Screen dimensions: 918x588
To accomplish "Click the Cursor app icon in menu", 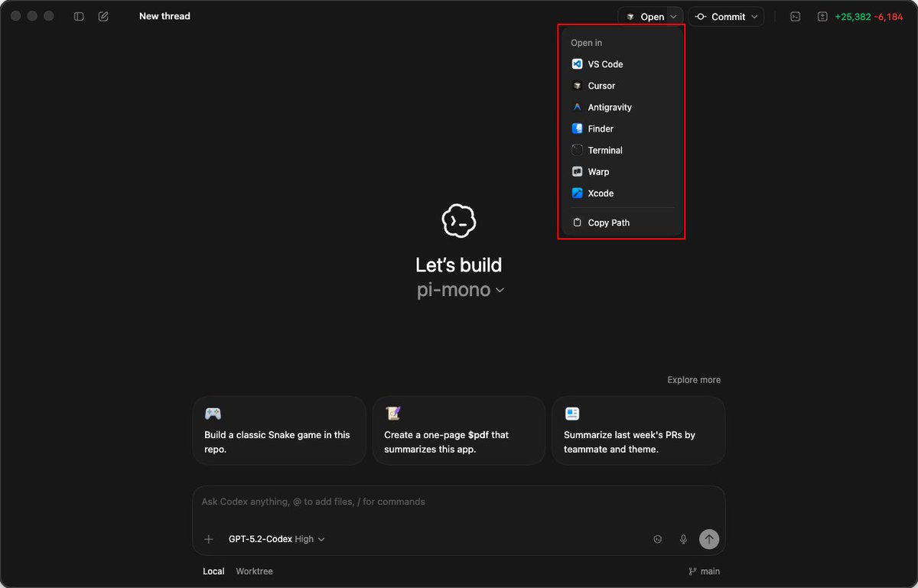I will coord(578,86).
